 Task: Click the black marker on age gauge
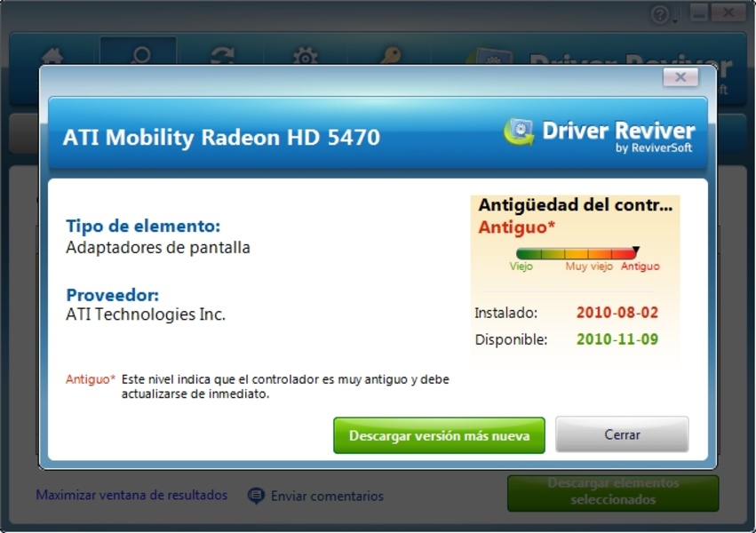coord(636,250)
